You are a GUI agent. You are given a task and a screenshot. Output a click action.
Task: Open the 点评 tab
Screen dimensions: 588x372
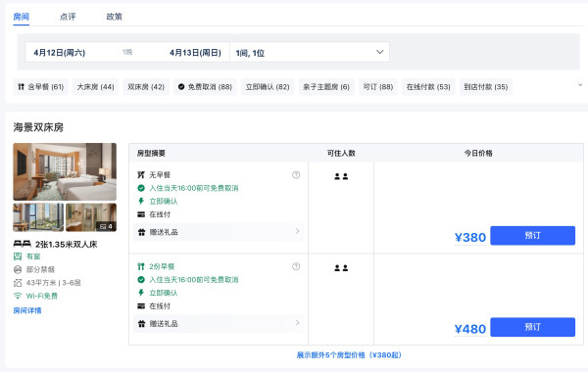(68, 17)
